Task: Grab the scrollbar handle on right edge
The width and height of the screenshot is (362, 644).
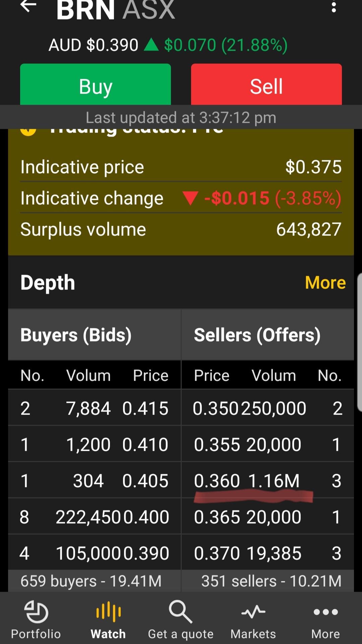Action: coord(359,342)
